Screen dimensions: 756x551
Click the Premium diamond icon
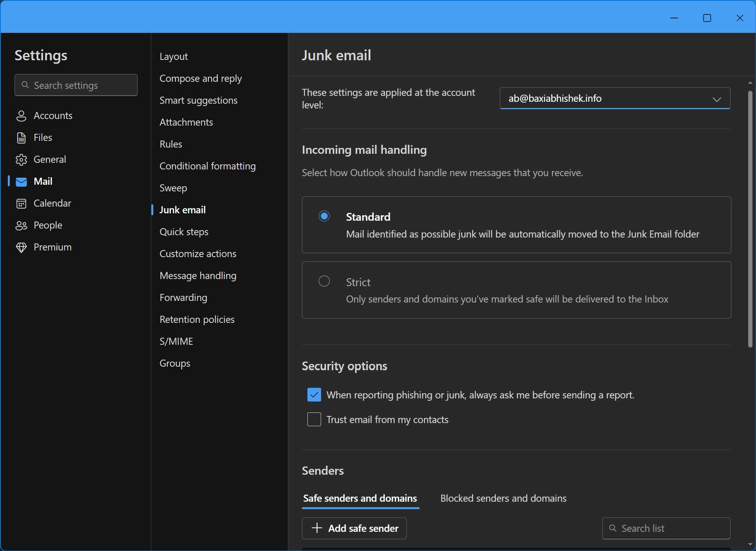pos(21,247)
